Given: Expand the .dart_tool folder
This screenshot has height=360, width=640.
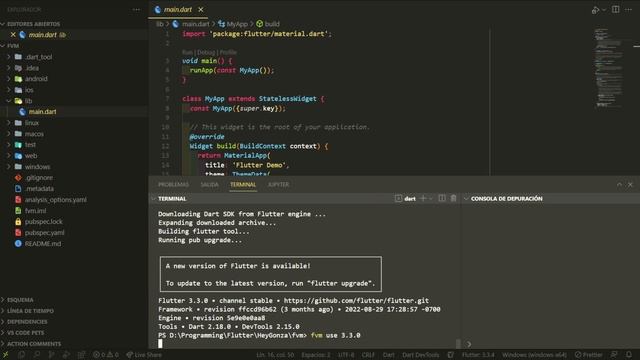Looking at the screenshot, I should coord(38,57).
